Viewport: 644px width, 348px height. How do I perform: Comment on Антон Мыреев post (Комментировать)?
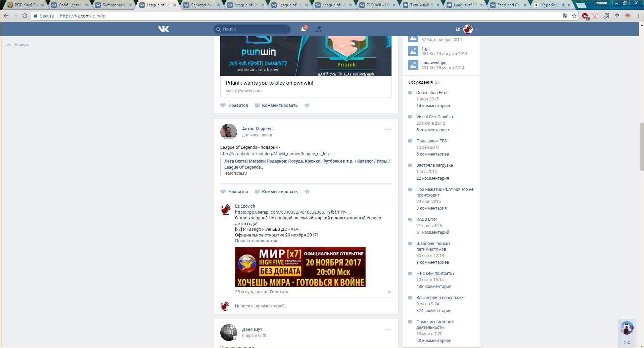tap(276, 192)
